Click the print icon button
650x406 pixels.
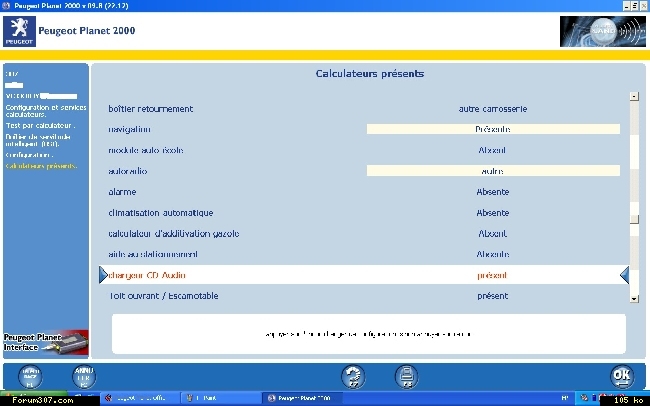(x=407, y=377)
